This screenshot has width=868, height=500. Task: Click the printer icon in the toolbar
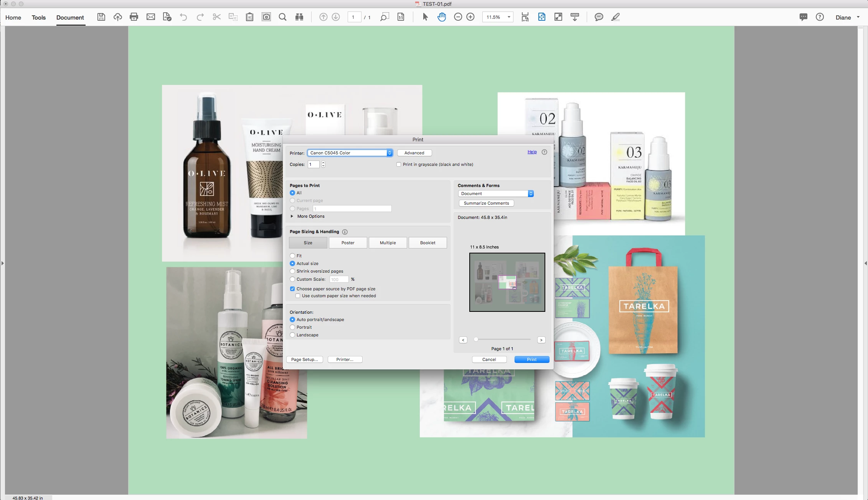pyautogui.click(x=134, y=17)
